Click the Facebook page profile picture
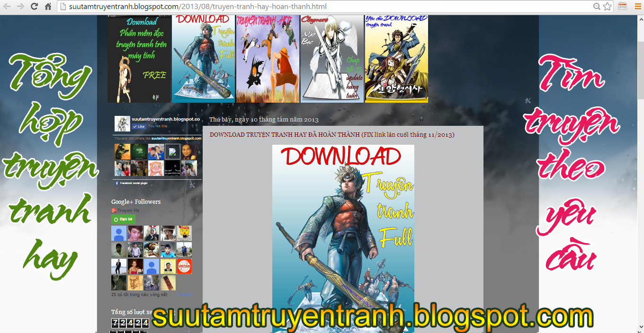The width and height of the screenshot is (644, 333). pyautogui.click(x=122, y=123)
